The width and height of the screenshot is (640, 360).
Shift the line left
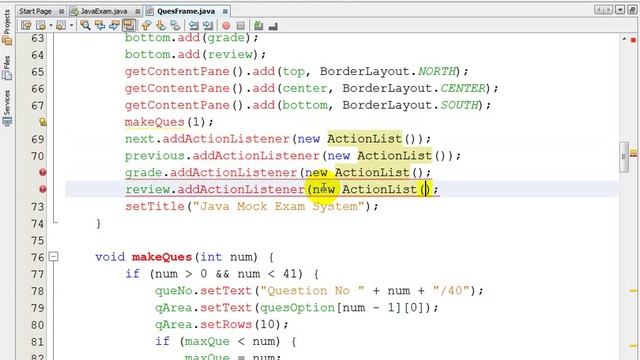[x=193, y=26]
